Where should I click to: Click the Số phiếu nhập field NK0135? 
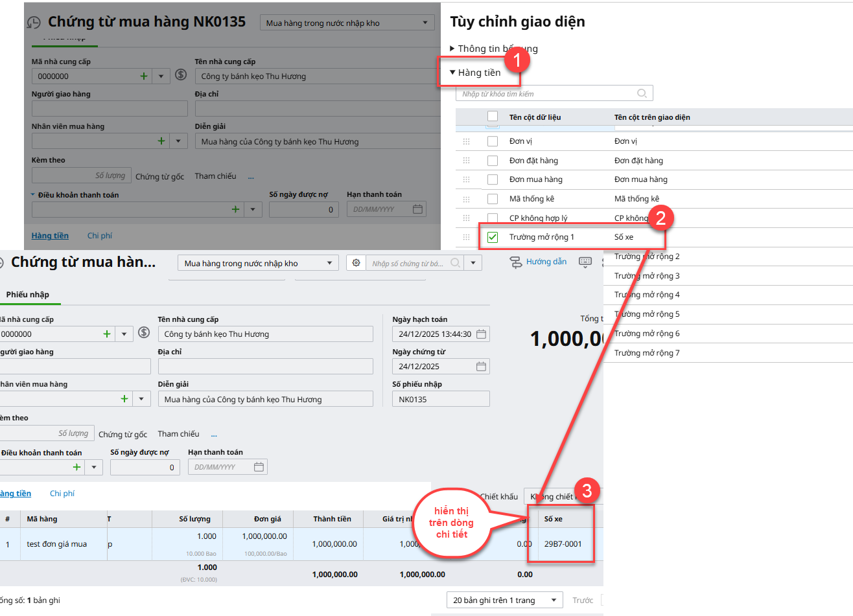coord(441,399)
